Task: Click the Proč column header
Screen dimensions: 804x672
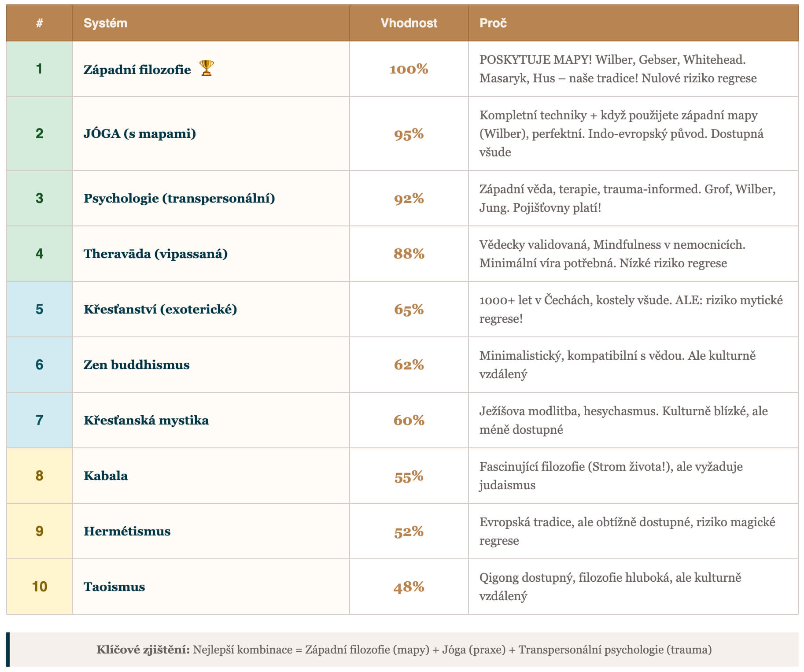Action: tap(493, 23)
